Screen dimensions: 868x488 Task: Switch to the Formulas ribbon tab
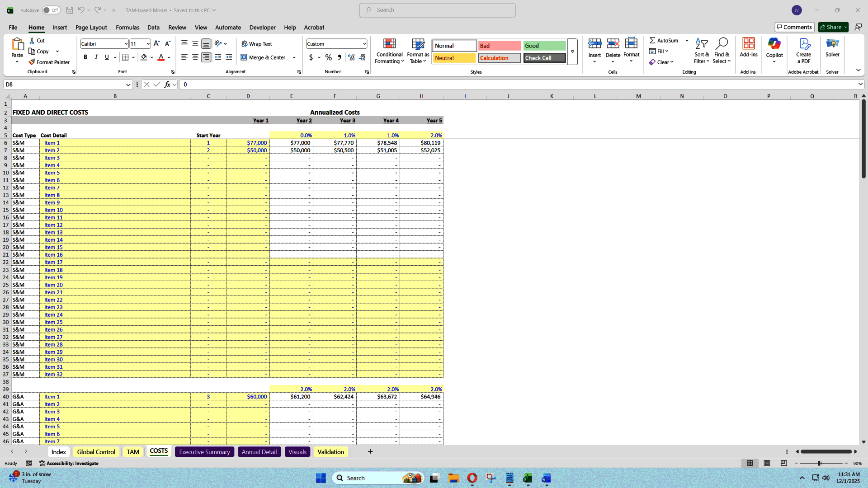coord(127,28)
